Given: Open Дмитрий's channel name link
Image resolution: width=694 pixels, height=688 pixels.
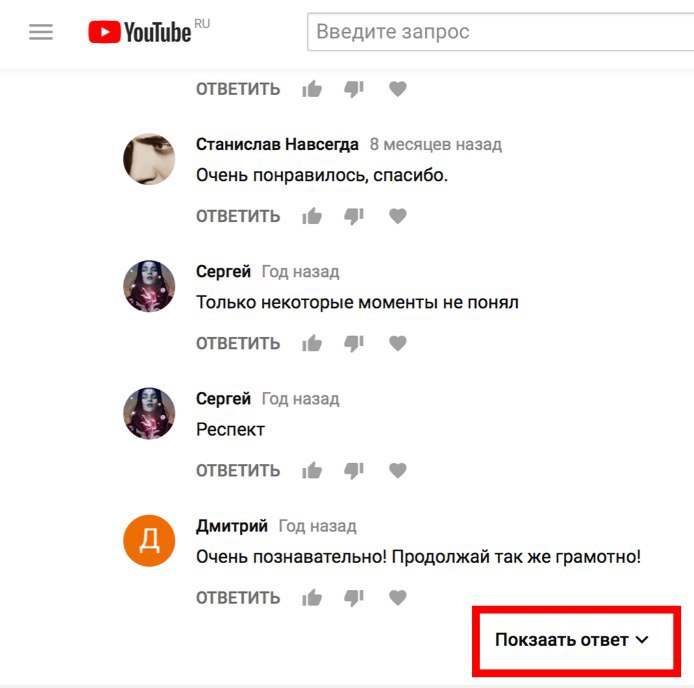Looking at the screenshot, I should click(232, 526).
